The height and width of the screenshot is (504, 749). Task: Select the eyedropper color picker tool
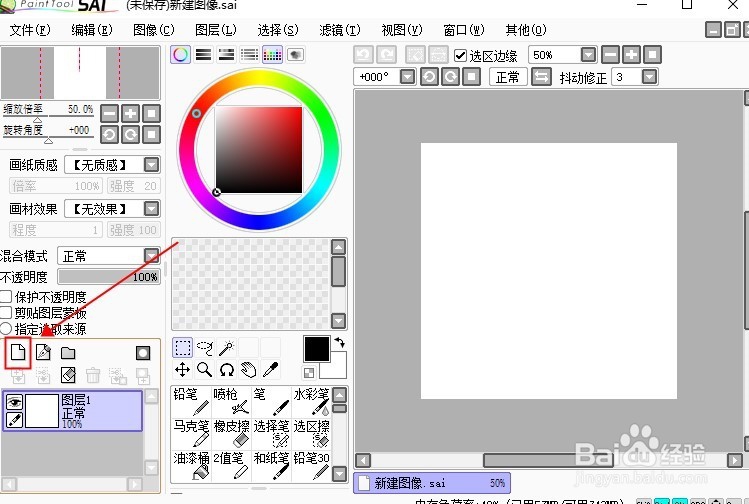pos(270,369)
